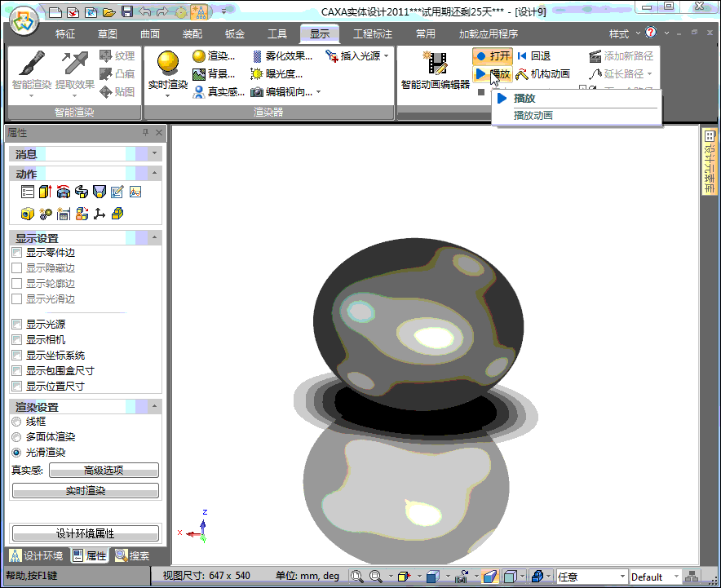Switch to the 工程标注 ribbon tab

click(x=372, y=34)
